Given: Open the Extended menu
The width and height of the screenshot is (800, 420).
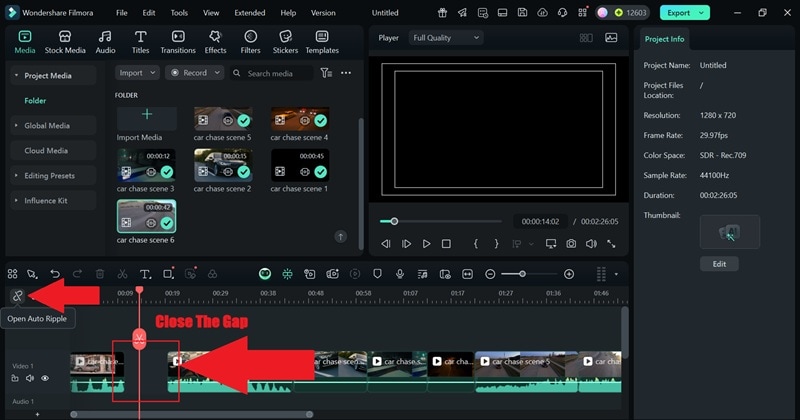Looking at the screenshot, I should pos(249,13).
